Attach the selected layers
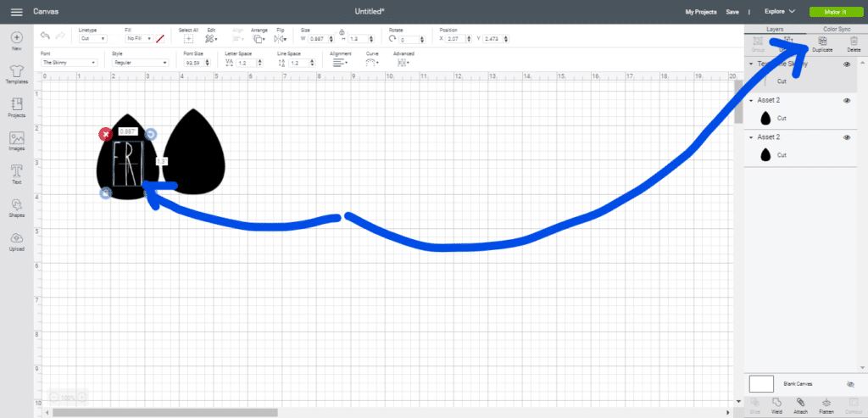This screenshot has width=868, height=418. click(x=801, y=405)
